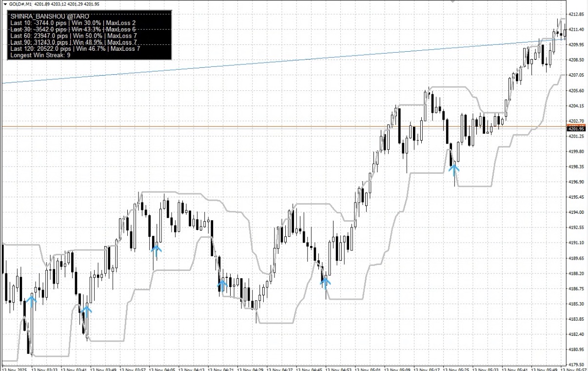The height and width of the screenshot is (371, 588).
Task: Click the blue arrow at 03:33
Action: click(x=31, y=301)
